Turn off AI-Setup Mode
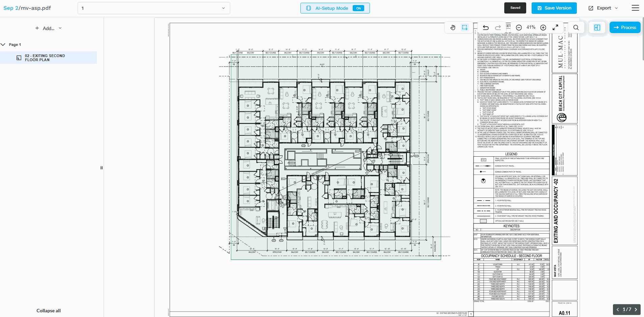The image size is (644, 317). [358, 8]
